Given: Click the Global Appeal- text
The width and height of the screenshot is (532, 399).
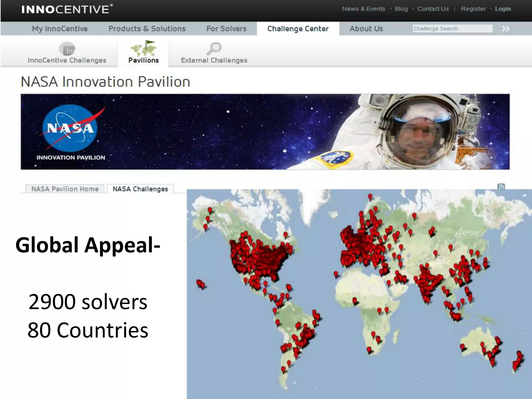Looking at the screenshot, I should coord(88,245).
